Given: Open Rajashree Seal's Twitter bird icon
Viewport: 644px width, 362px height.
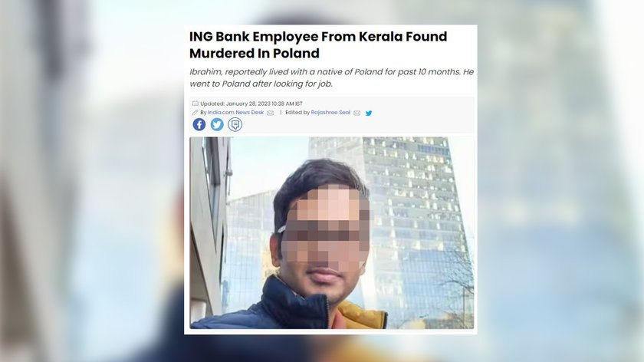Looking at the screenshot, I should click(x=369, y=113).
